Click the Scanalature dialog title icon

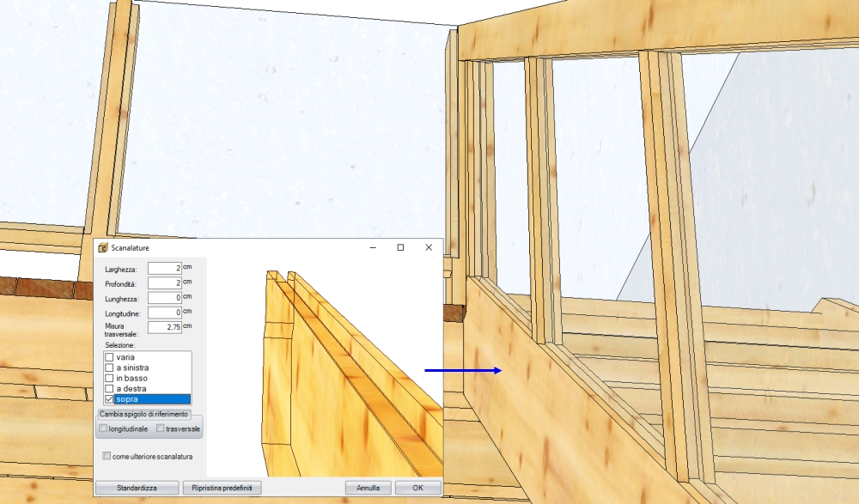click(x=103, y=248)
